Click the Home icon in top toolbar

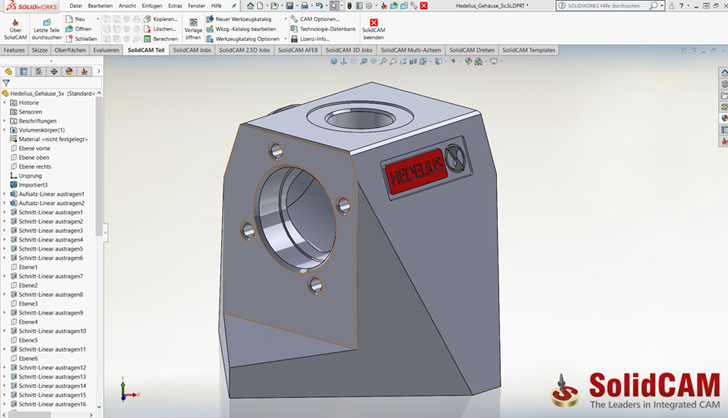[x=250, y=6]
